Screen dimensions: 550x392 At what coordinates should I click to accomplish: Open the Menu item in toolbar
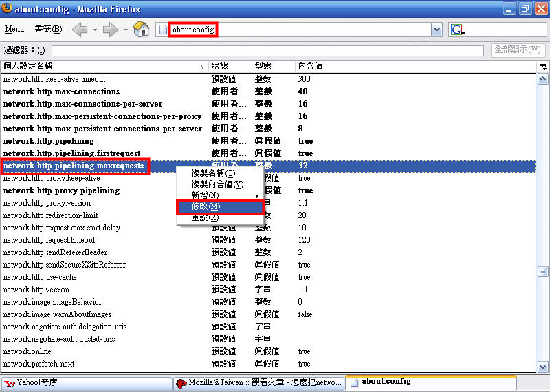pos(14,29)
